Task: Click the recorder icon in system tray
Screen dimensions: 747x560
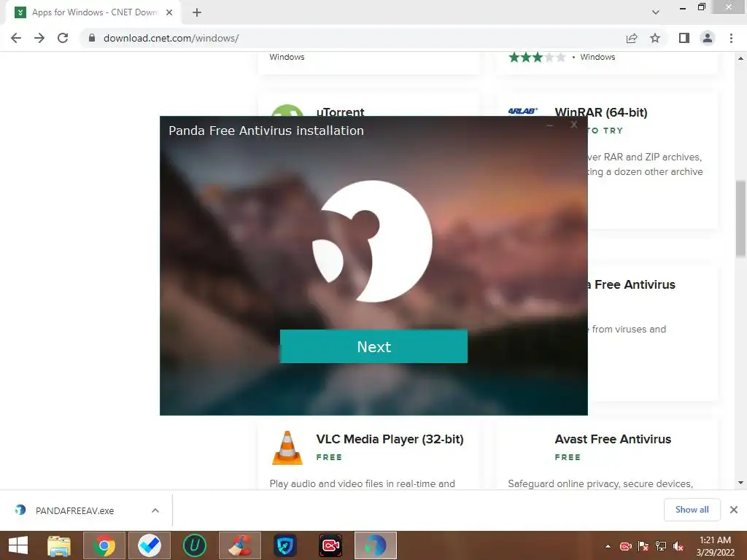Action: pos(625,546)
